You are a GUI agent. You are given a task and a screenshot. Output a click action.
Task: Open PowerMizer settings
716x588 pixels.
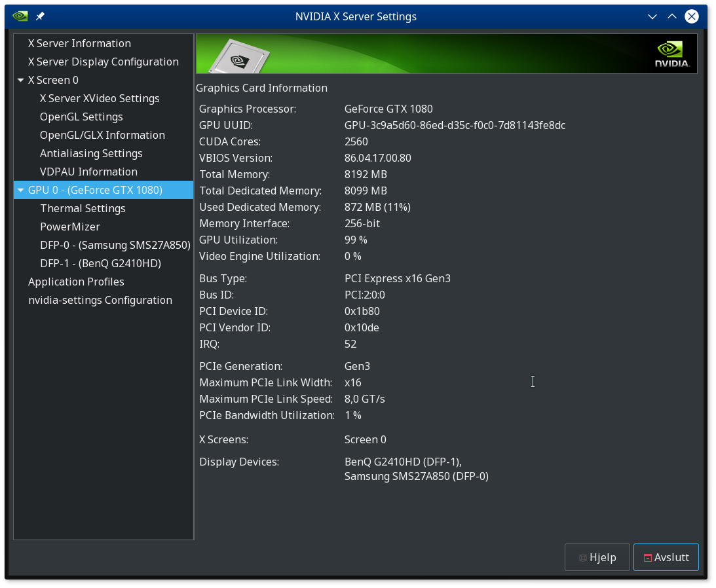point(70,227)
